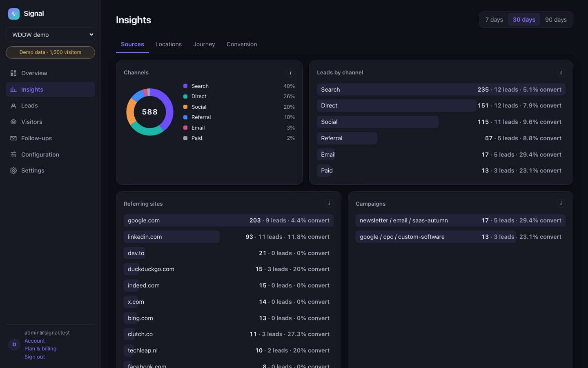The image size is (588, 368).
Task: Click the channels donut chart total 588
Action: pyautogui.click(x=150, y=112)
